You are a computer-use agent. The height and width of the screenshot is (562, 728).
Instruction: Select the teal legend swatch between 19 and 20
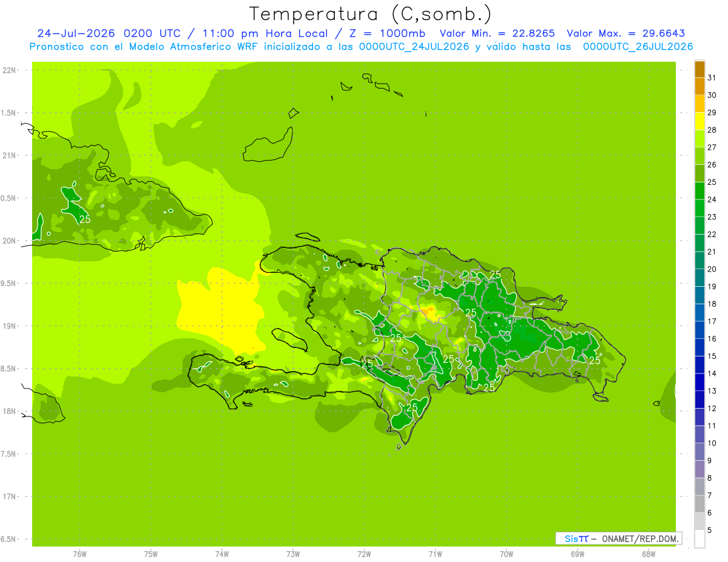[699, 278]
